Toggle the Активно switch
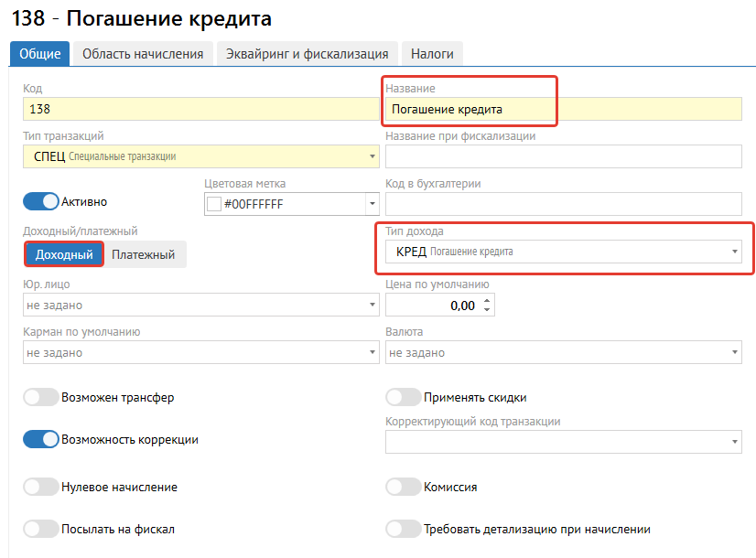 [x=40, y=201]
